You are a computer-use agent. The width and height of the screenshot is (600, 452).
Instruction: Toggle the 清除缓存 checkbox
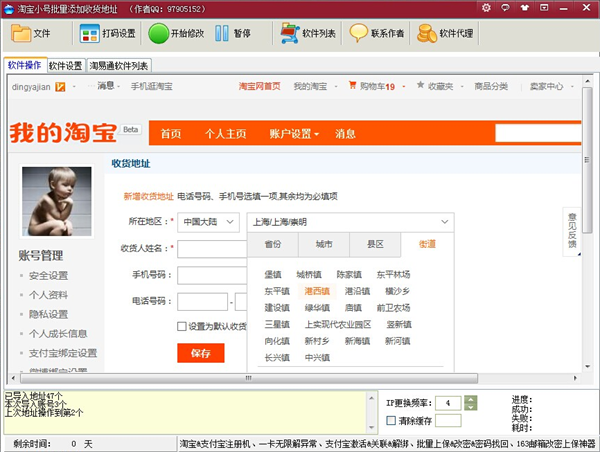[391, 421]
